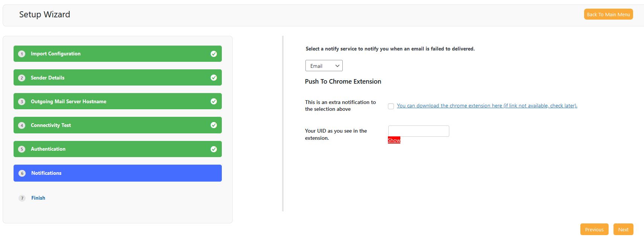The image size is (644, 240).
Task: Open the Authentication step
Action: point(118,149)
